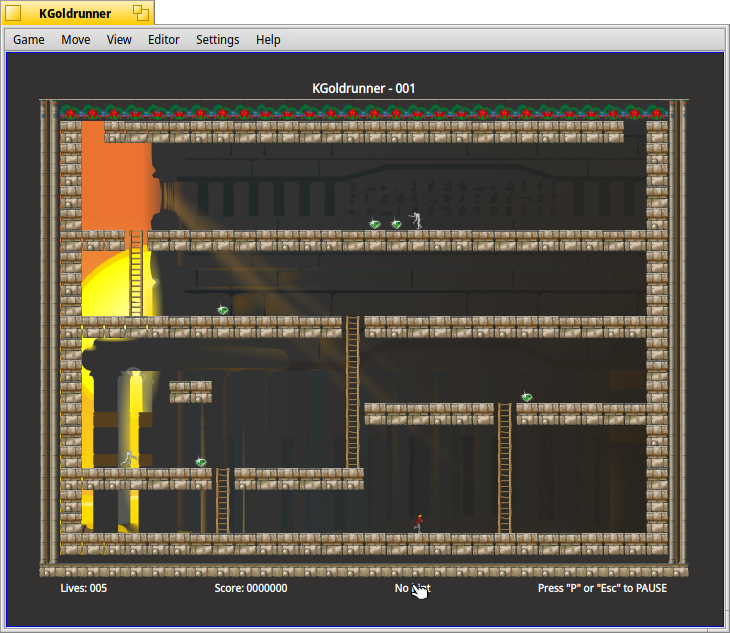
Task: Click the KGoldrunner window tab icon
Action: (13, 13)
